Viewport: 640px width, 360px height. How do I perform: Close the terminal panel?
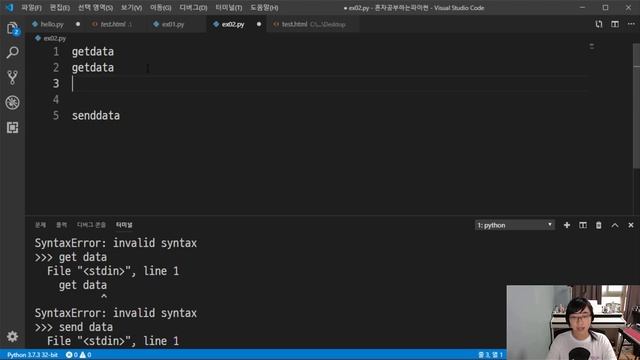[631, 225]
